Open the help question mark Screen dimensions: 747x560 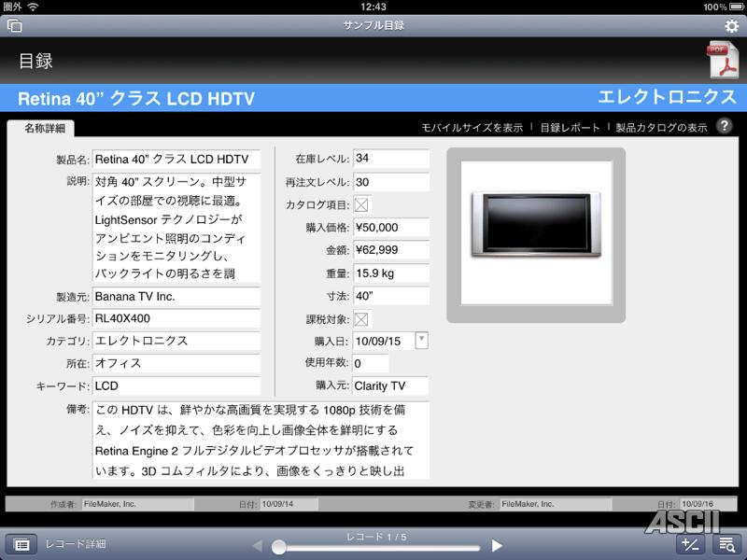(725, 126)
